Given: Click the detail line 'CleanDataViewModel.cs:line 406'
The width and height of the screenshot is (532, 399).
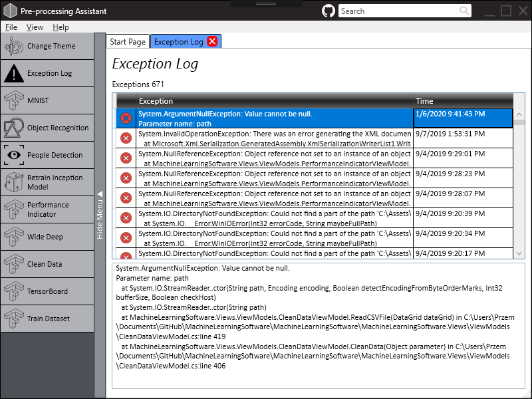Looking at the screenshot, I should [171, 366].
